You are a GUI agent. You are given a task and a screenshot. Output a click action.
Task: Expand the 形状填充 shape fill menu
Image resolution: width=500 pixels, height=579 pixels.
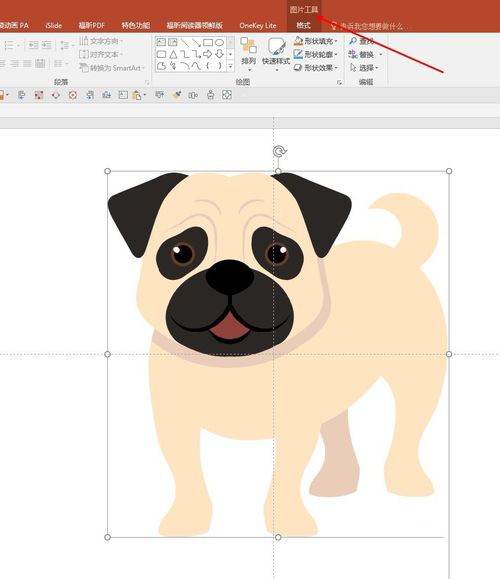coord(316,41)
